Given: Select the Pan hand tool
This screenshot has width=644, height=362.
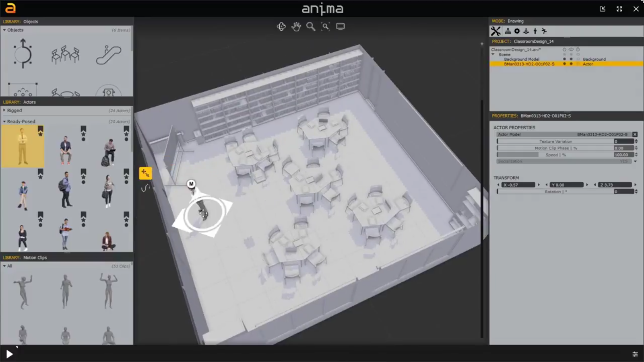Looking at the screenshot, I should pyautogui.click(x=296, y=26).
